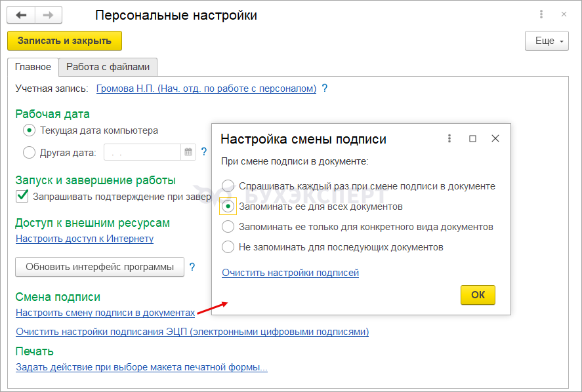Confirm with the OK button
The image size is (582, 392).
(x=478, y=295)
